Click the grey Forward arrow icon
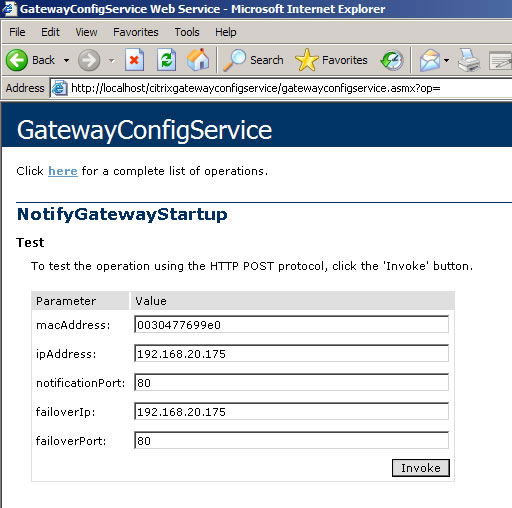 coord(89,60)
